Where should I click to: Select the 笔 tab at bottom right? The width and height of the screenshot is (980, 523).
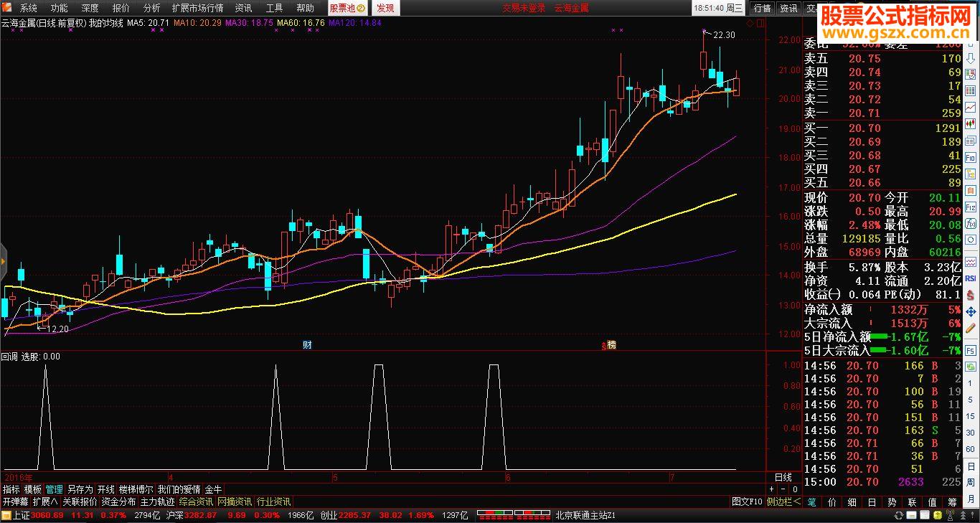click(x=811, y=501)
